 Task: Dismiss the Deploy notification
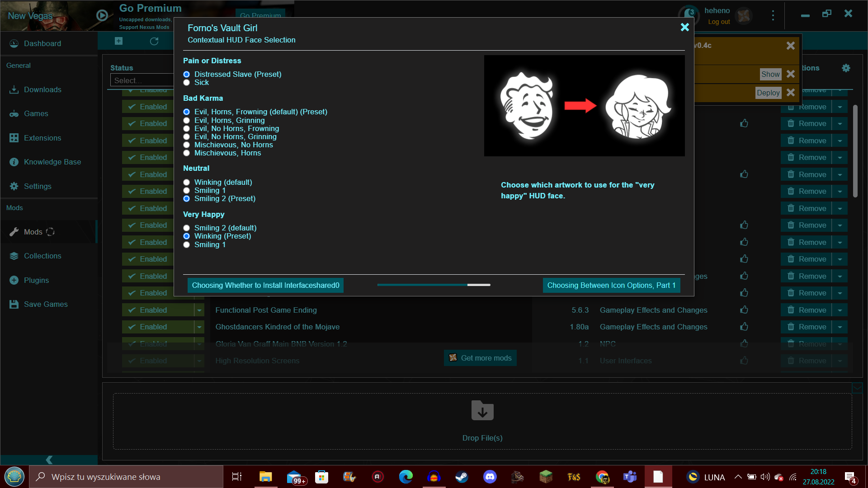pos(790,93)
